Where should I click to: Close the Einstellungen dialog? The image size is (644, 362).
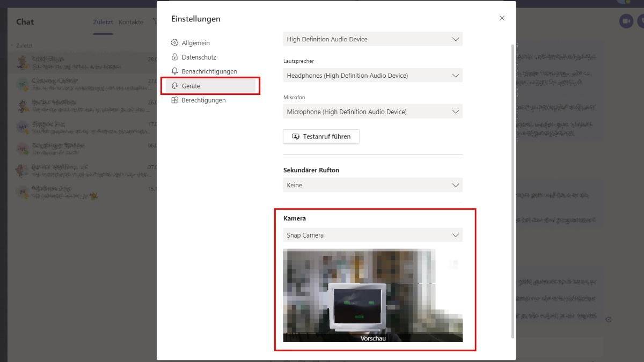(502, 18)
